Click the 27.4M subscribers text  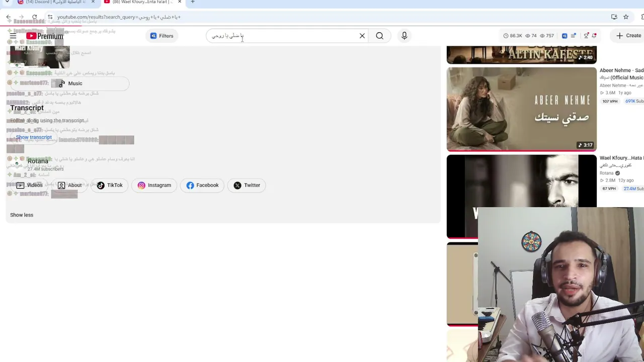click(x=45, y=169)
